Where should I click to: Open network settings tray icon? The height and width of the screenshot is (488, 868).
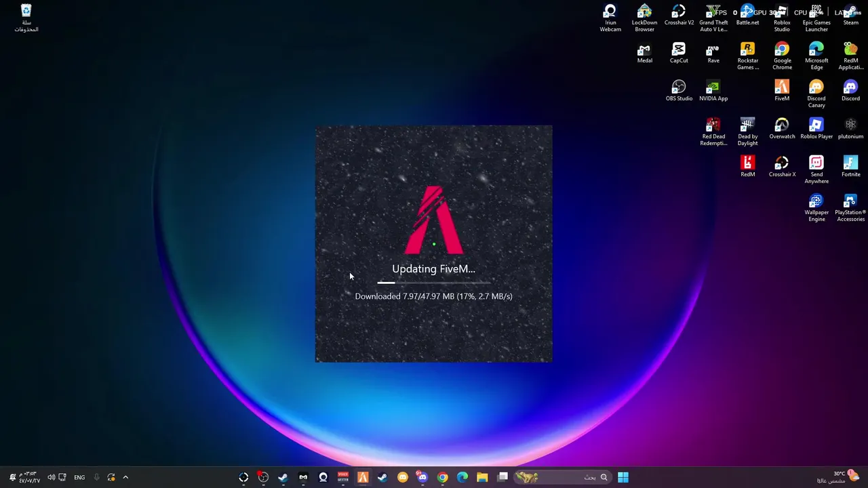point(62,477)
